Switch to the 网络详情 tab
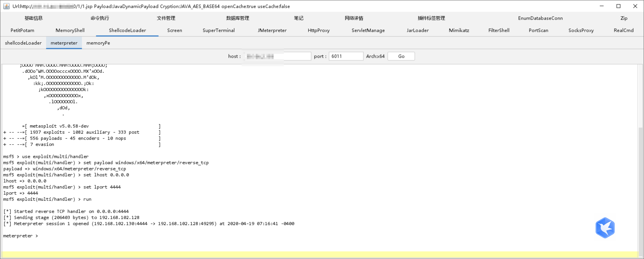644x259 pixels. 354,18
